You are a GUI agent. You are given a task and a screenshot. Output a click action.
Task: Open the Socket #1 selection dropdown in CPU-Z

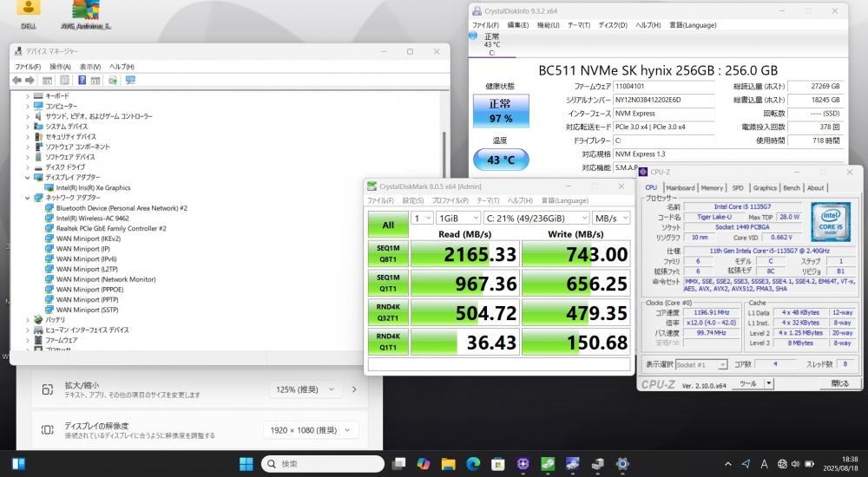click(700, 364)
